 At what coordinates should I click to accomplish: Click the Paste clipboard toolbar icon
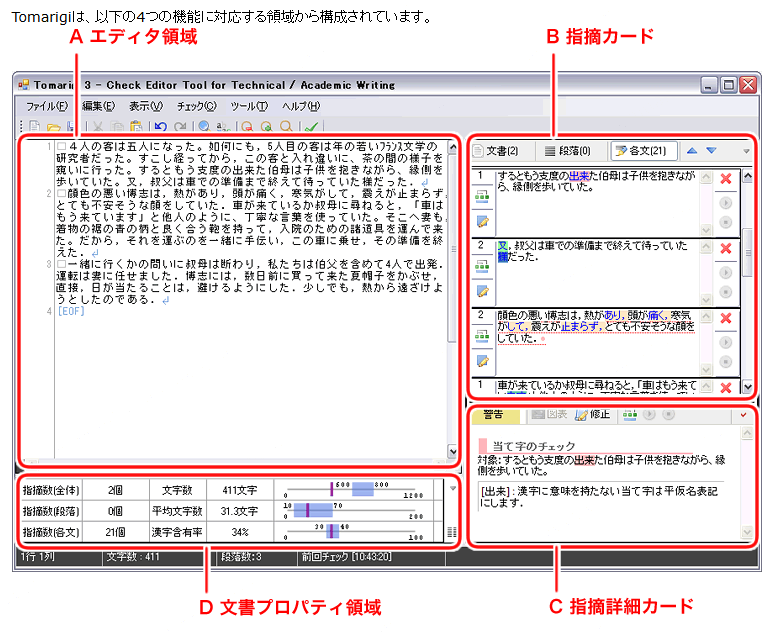(x=136, y=126)
